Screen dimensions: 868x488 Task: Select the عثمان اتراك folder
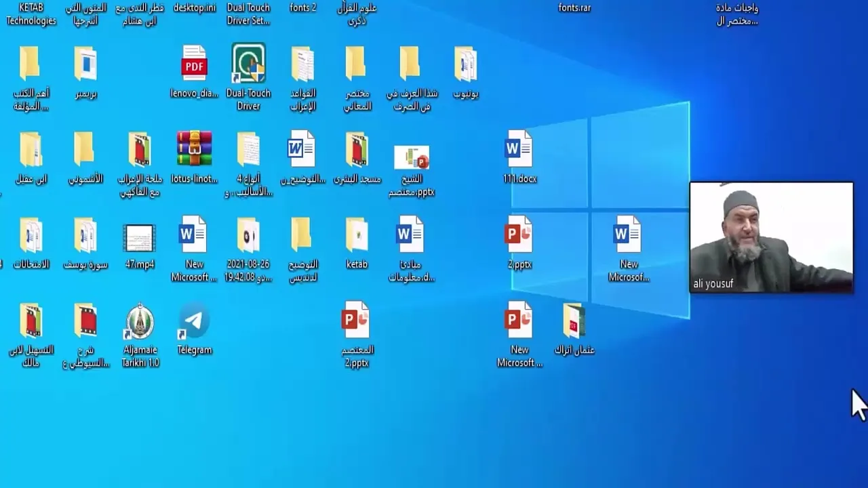click(x=574, y=320)
